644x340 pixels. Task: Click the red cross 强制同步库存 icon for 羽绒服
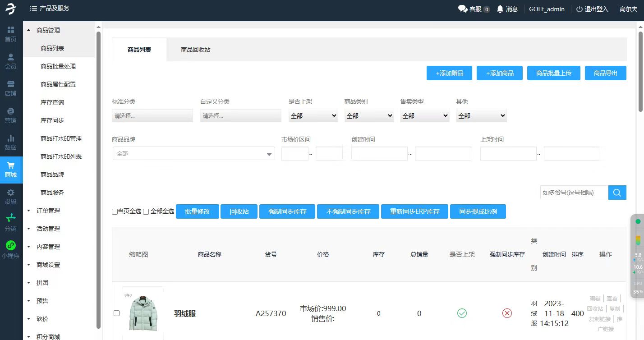507,313
